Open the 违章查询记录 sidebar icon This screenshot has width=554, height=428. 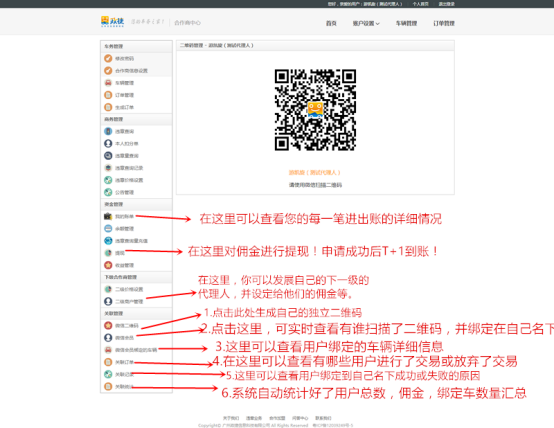coord(108,168)
